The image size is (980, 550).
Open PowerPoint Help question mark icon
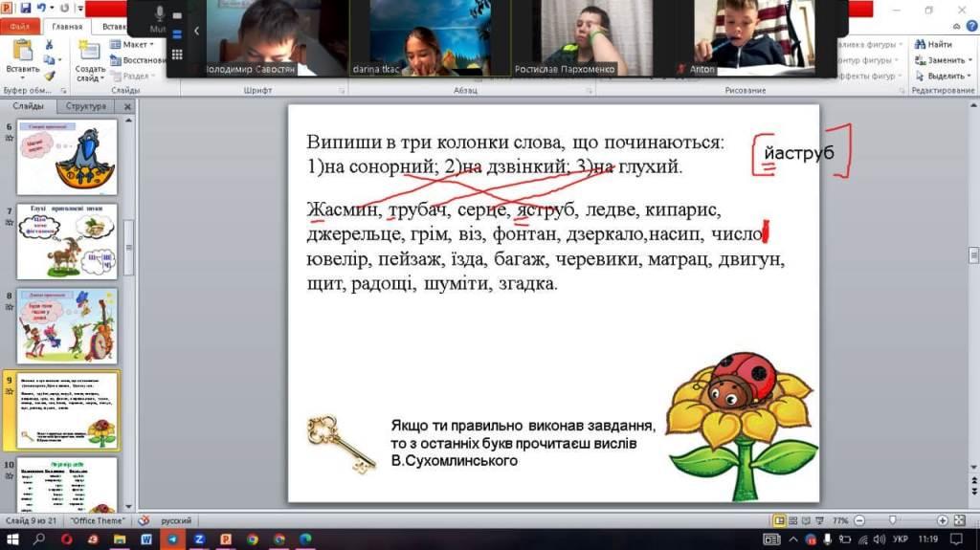(x=970, y=27)
